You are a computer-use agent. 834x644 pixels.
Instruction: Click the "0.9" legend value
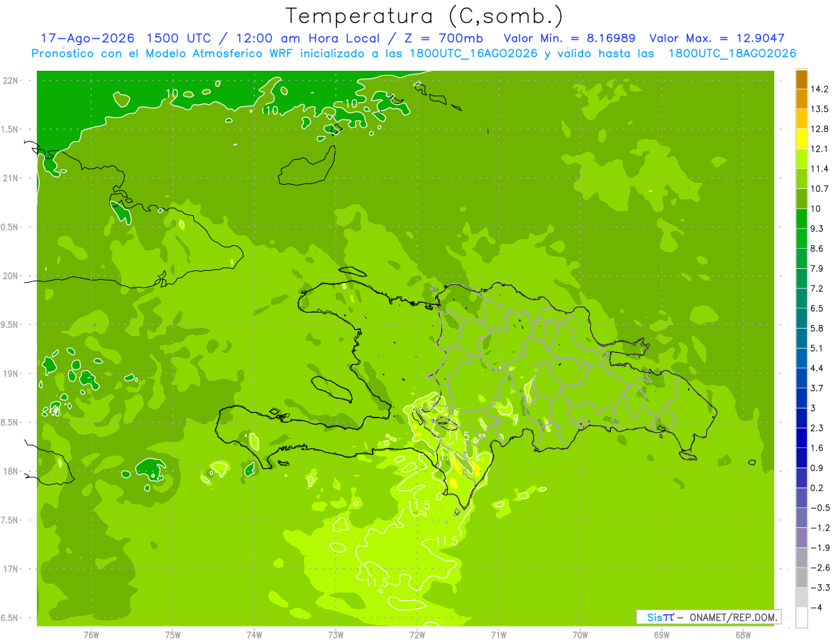[x=817, y=468]
